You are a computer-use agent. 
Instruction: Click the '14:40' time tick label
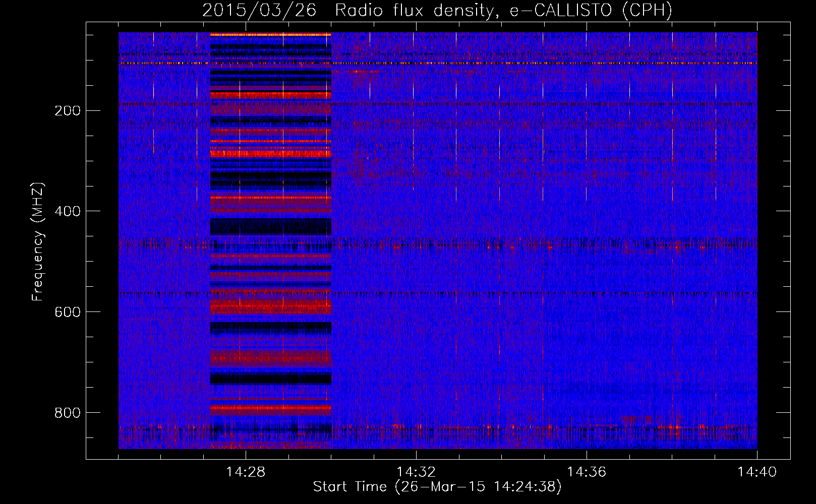(x=757, y=472)
